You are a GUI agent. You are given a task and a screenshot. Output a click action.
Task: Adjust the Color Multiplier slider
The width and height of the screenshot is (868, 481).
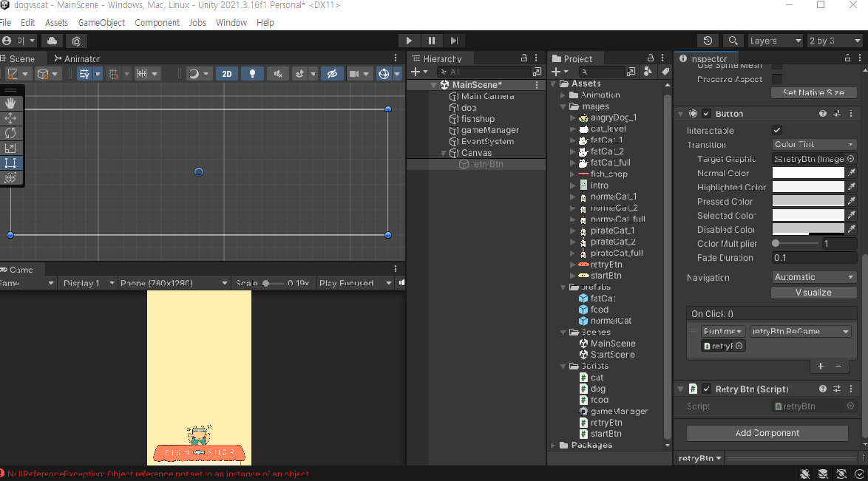tap(795, 244)
